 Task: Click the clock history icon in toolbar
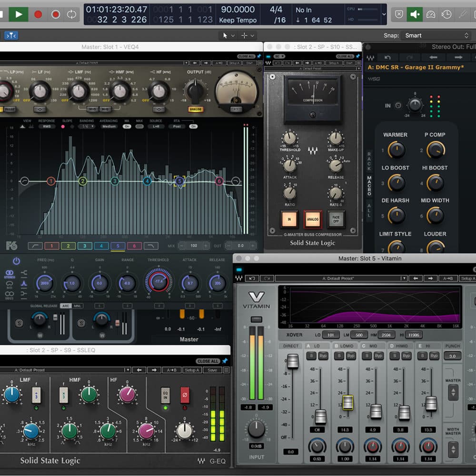coord(446,14)
